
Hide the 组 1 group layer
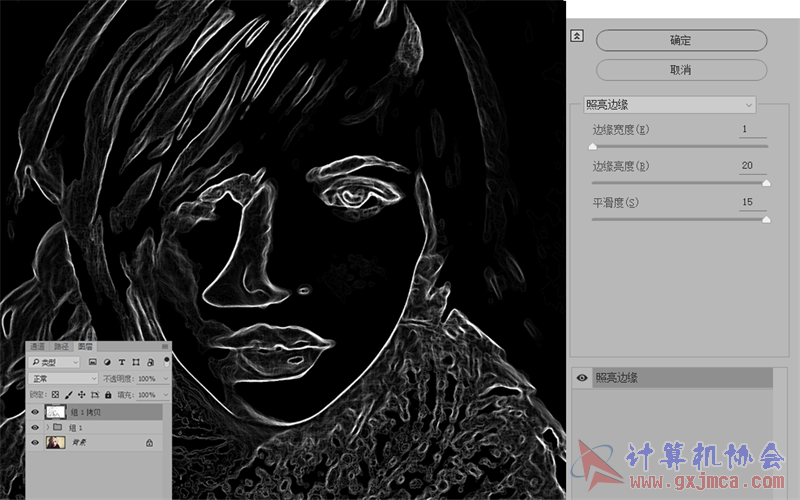click(x=35, y=428)
